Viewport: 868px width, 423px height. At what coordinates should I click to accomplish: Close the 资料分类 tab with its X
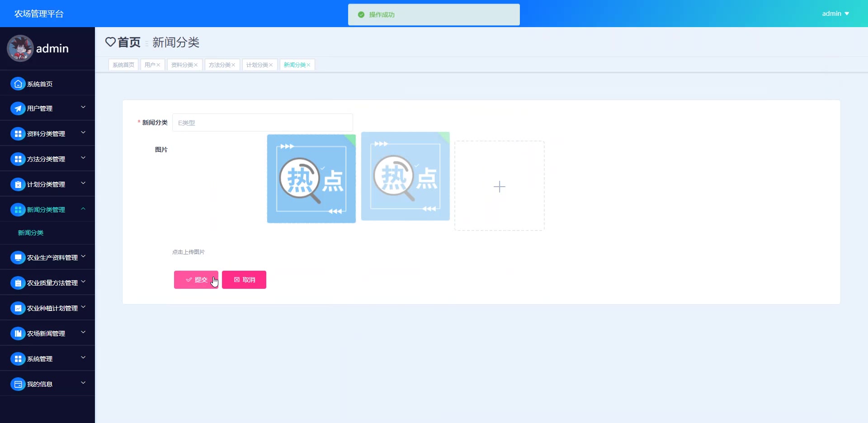(x=196, y=65)
